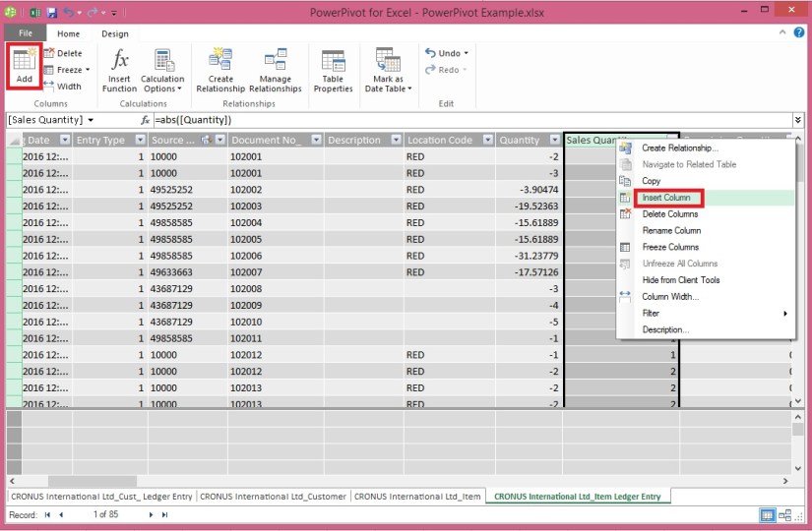Open the Quantity column filter dropdown

[x=555, y=140]
